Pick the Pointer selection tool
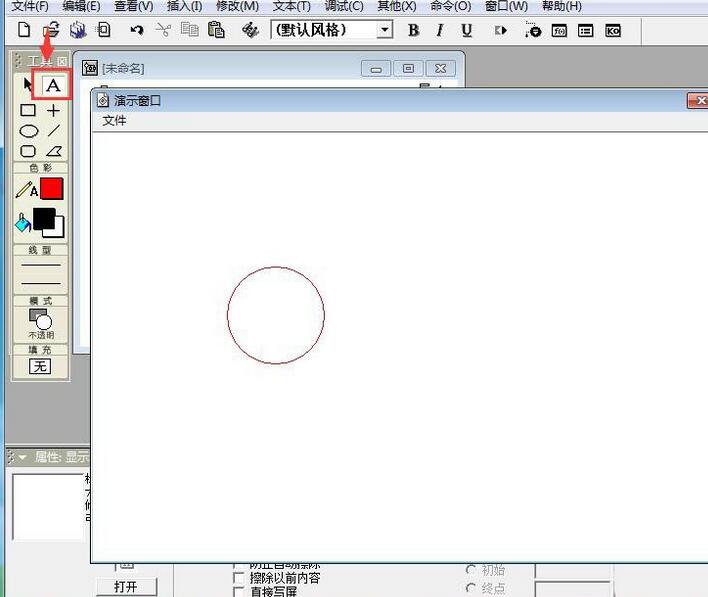Screen dimensions: 708x597 [x=28, y=86]
